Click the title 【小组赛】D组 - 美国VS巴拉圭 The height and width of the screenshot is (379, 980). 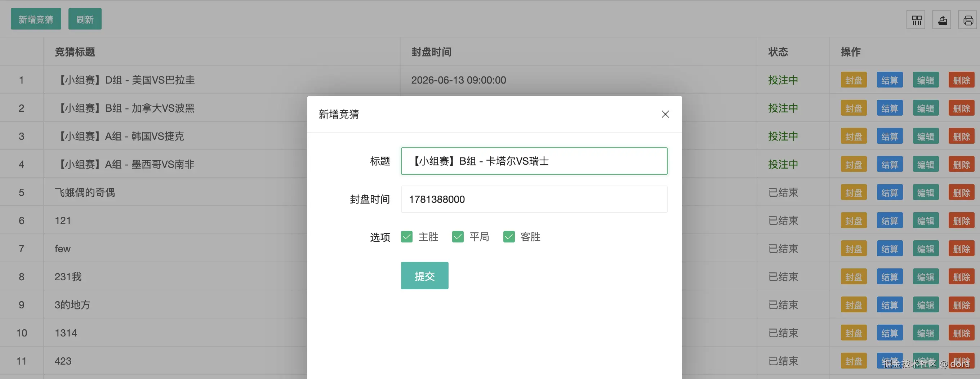125,80
